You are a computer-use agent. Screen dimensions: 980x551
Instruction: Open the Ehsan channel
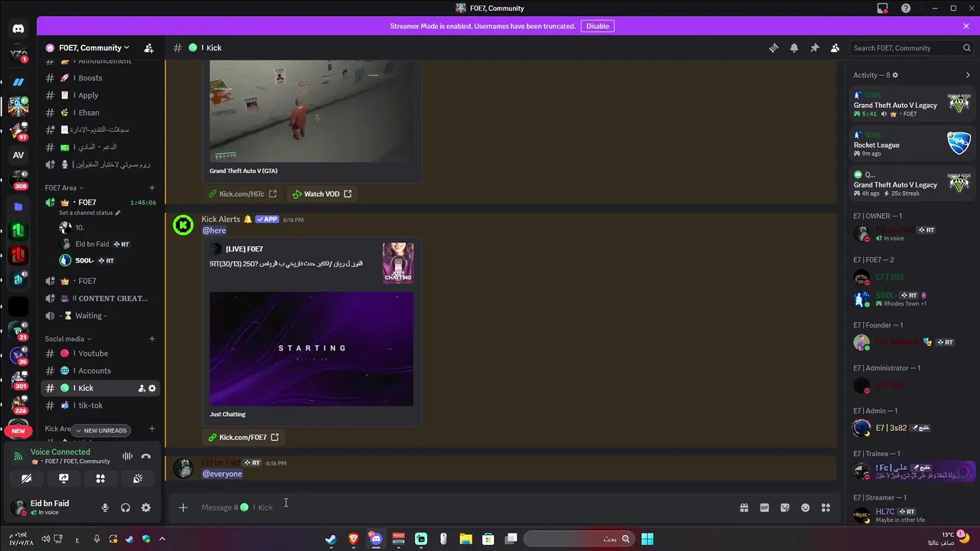[100, 112]
